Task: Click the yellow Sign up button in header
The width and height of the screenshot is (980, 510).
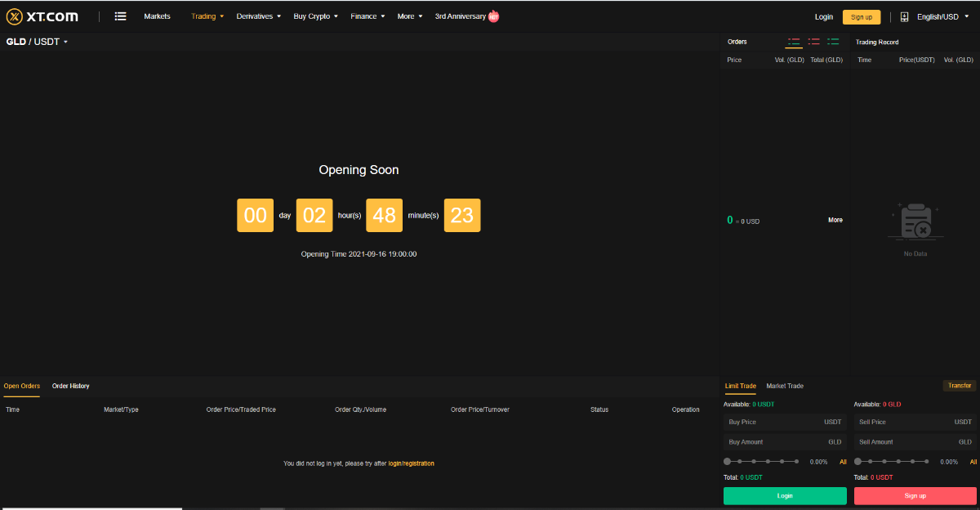Action: (862, 16)
